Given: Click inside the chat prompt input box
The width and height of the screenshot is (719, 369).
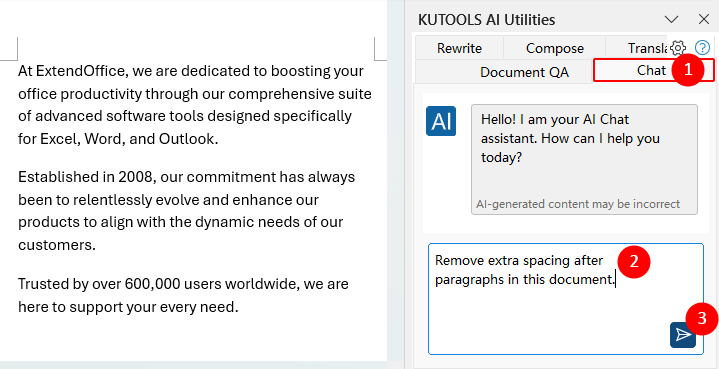Looking at the screenshot, I should coord(566,299).
